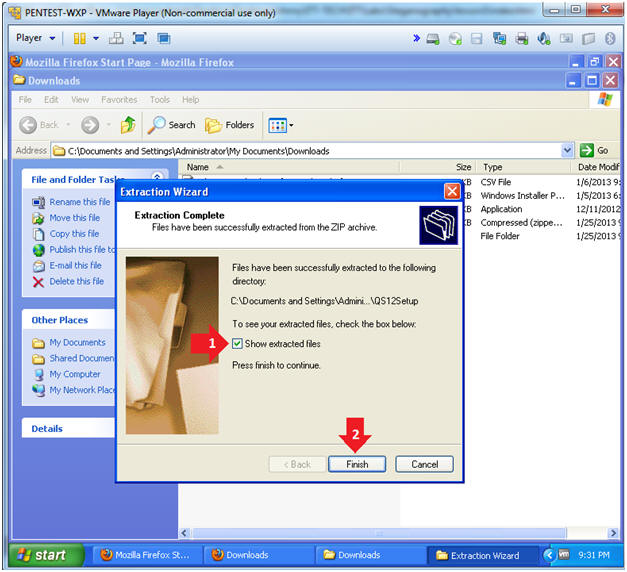Uncheck the Show extracted files checkbox

[x=237, y=344]
